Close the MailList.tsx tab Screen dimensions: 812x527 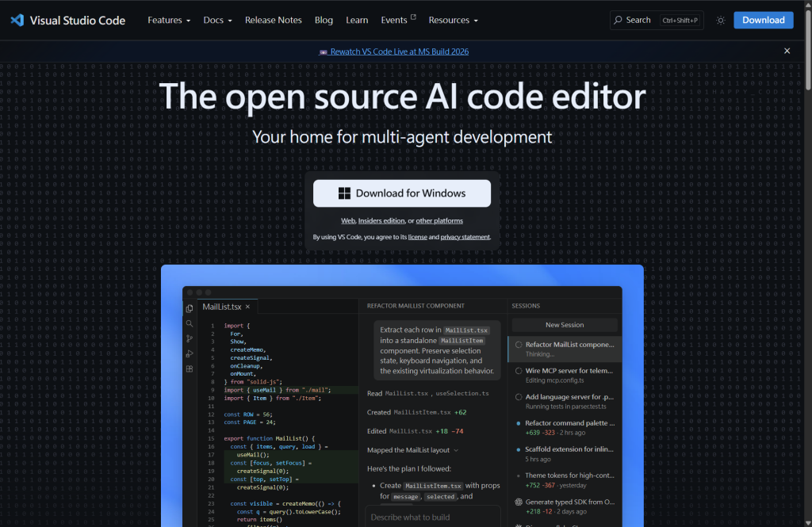[x=247, y=307]
